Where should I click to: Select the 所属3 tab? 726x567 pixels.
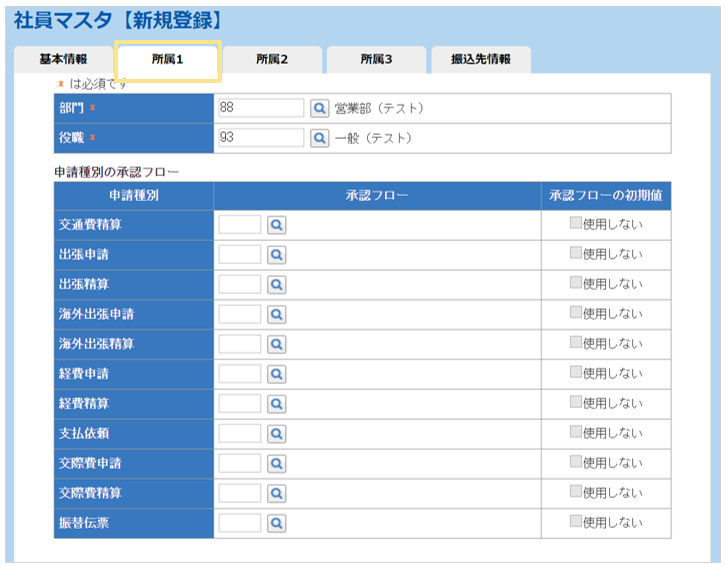click(x=376, y=60)
